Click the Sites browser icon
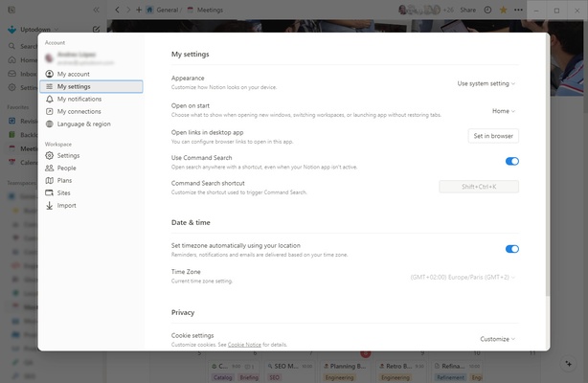 (49, 192)
